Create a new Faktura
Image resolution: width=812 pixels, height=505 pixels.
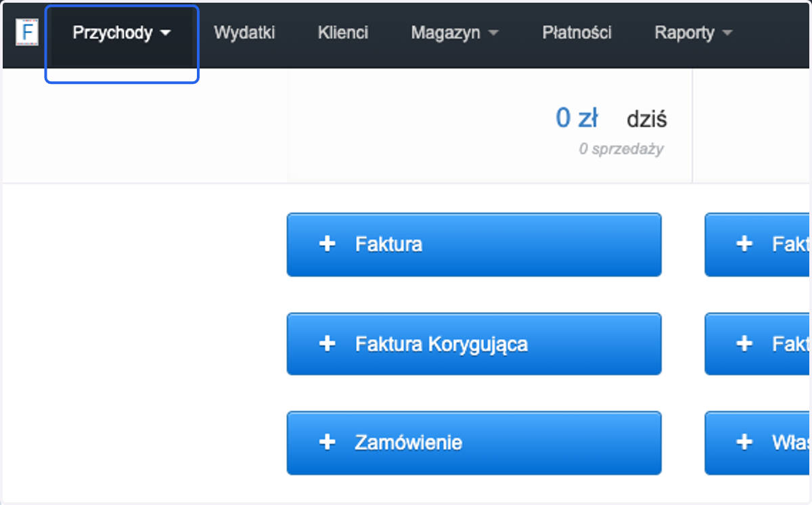click(474, 244)
